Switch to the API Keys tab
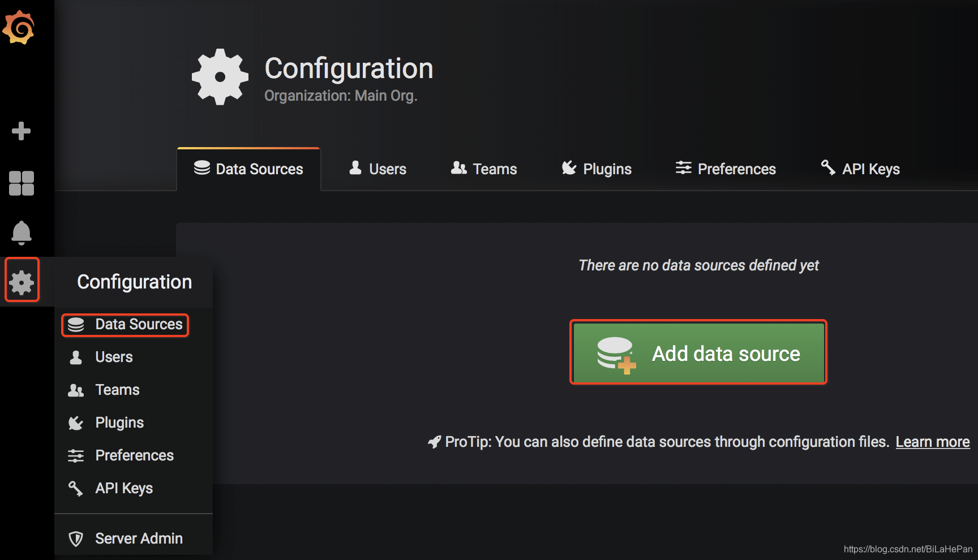 pos(860,169)
